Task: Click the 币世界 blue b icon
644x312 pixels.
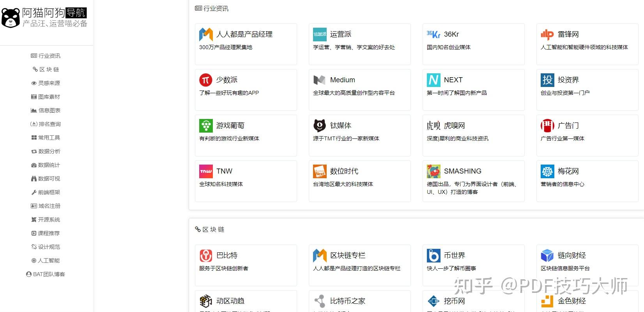Action: (x=433, y=255)
